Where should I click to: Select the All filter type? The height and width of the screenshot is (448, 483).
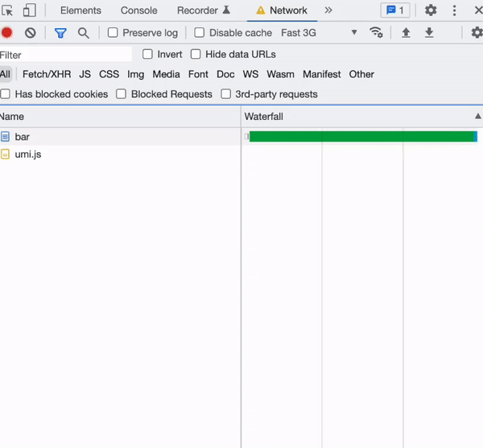[x=6, y=74]
